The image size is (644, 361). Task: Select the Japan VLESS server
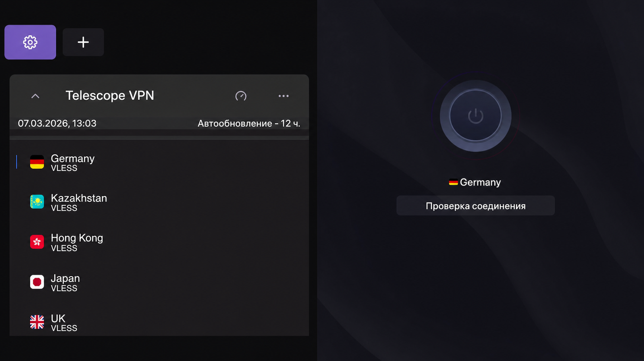click(x=159, y=282)
